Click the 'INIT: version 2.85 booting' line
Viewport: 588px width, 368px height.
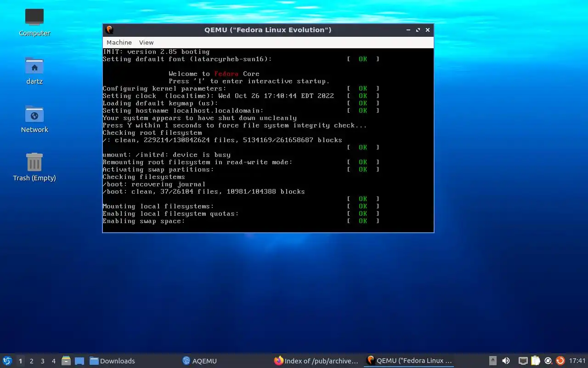click(x=156, y=52)
